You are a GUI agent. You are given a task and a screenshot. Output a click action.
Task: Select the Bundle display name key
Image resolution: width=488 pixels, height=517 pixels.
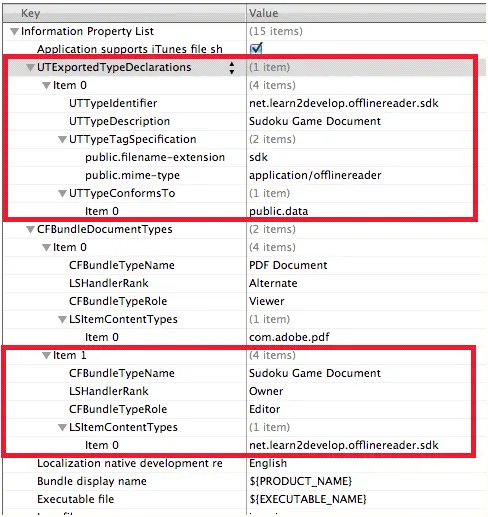click(92, 481)
